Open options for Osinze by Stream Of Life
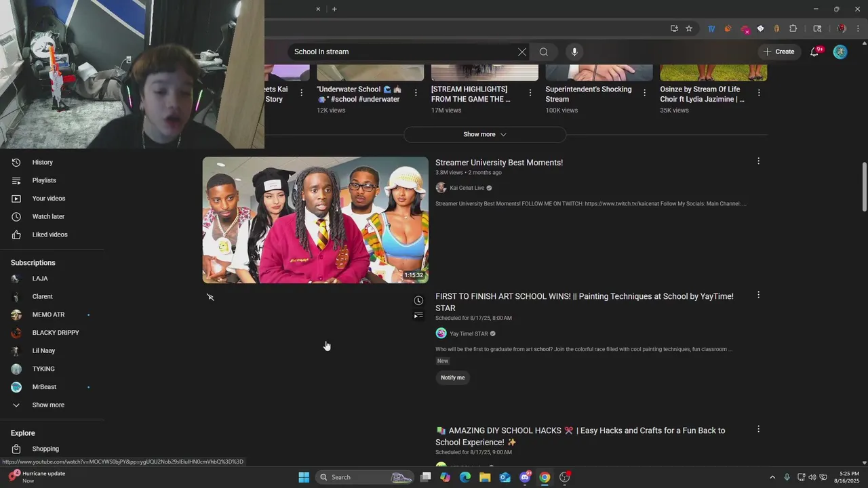 click(x=759, y=93)
